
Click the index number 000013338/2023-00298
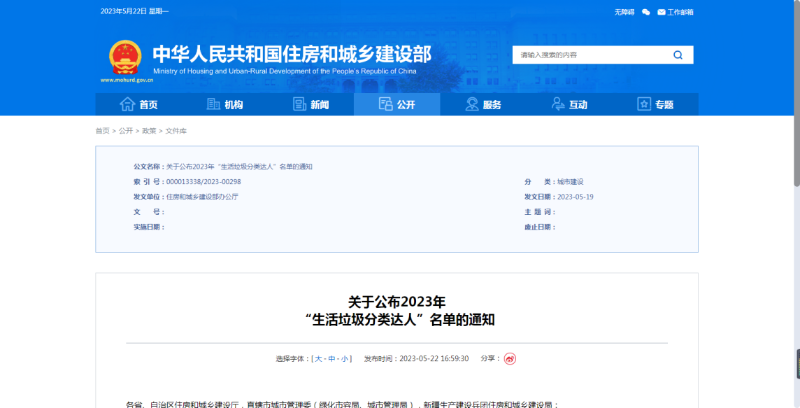pyautogui.click(x=204, y=182)
